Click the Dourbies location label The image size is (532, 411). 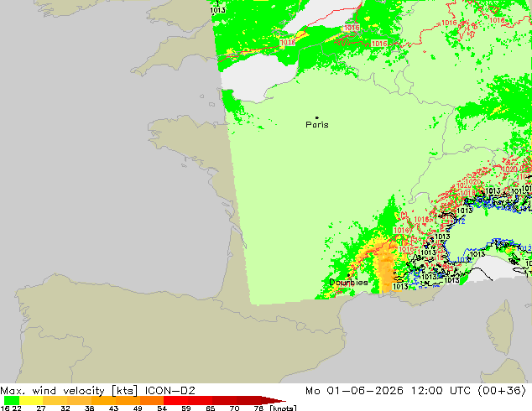[x=348, y=282]
